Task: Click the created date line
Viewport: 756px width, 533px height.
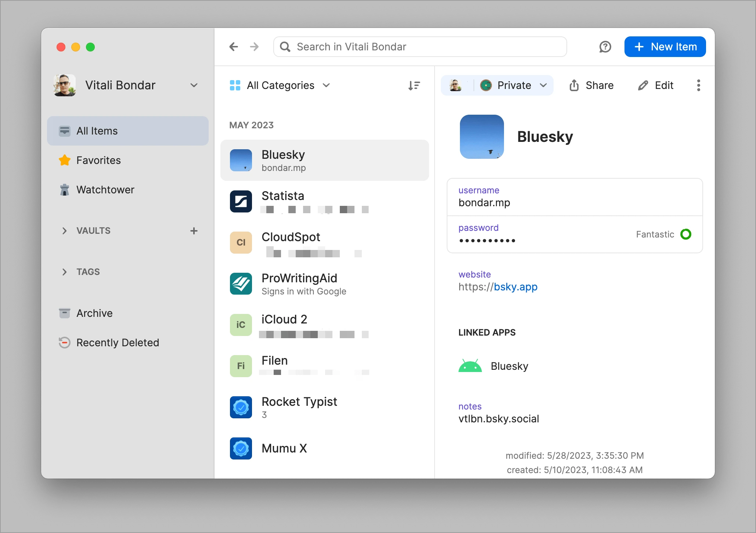Action: [575, 470]
